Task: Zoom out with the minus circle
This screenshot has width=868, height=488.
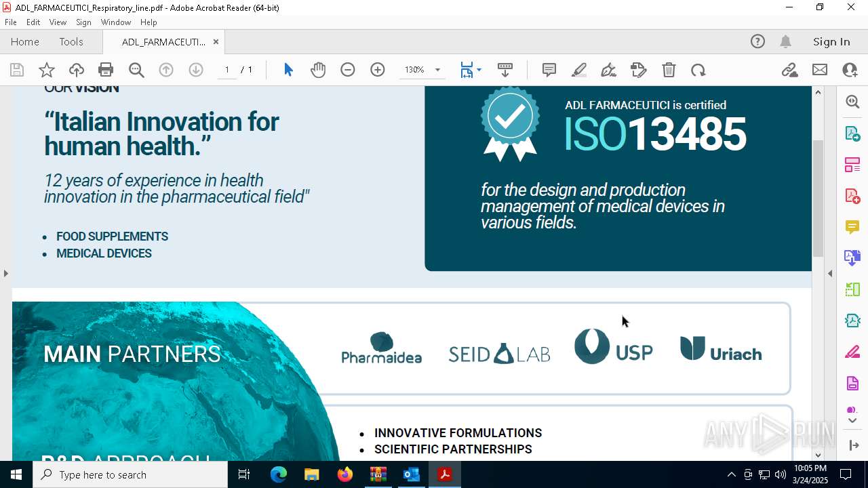Action: coord(348,70)
